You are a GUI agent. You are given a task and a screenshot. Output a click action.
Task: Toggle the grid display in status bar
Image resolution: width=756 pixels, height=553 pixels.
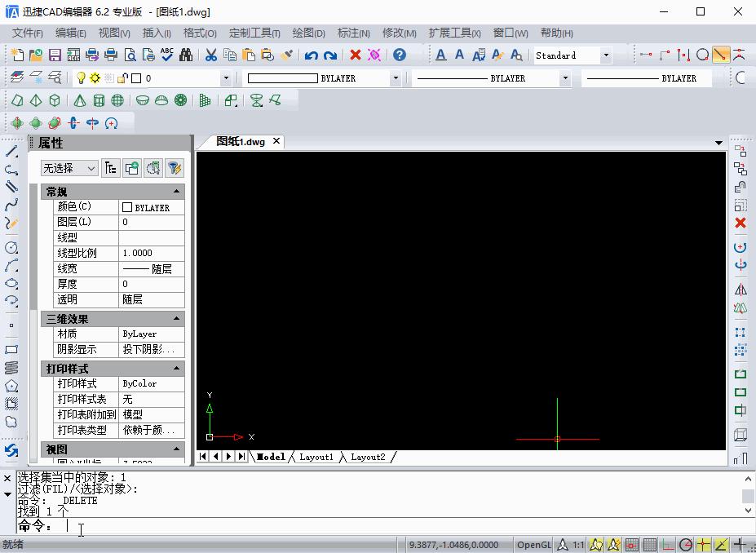coord(650,545)
